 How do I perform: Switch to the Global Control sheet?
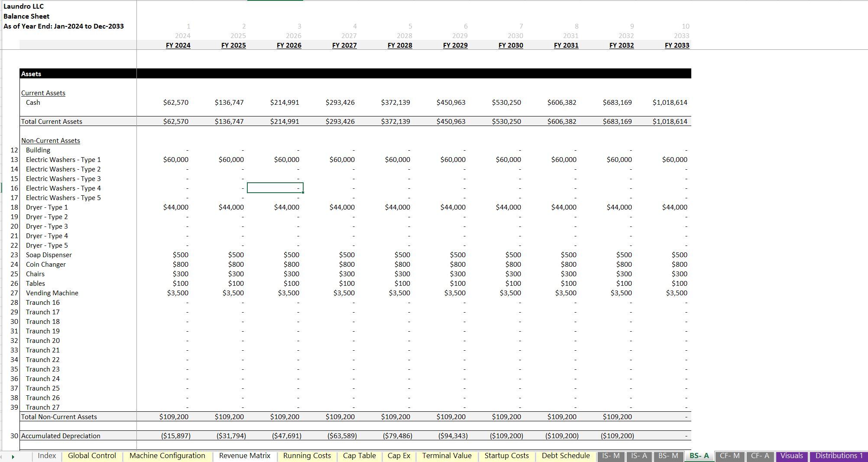tap(91, 456)
